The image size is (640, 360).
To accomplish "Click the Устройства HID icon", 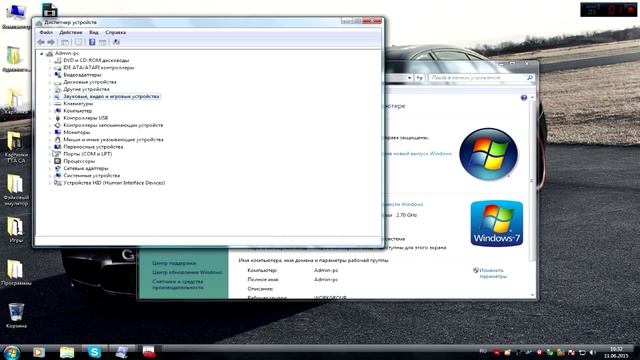I will (x=58, y=183).
